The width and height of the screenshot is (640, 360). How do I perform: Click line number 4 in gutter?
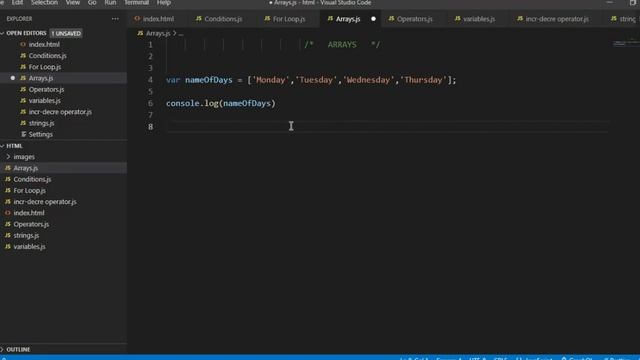tap(151, 80)
